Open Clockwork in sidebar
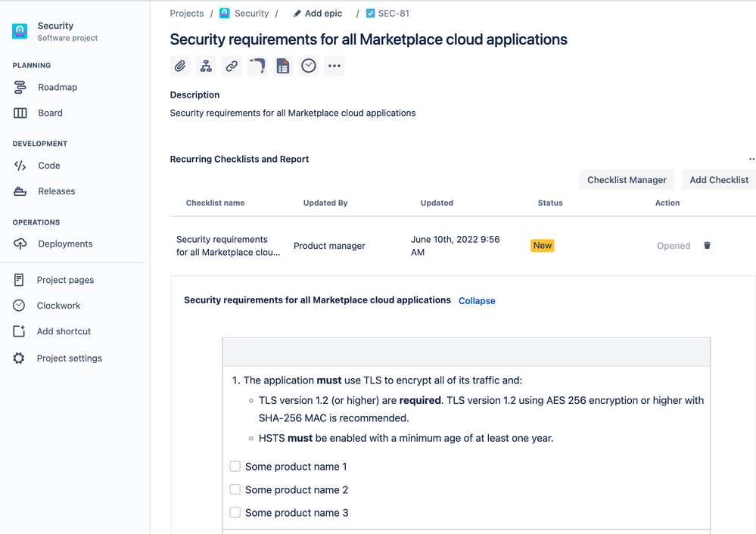The height and width of the screenshot is (534, 756). (58, 306)
